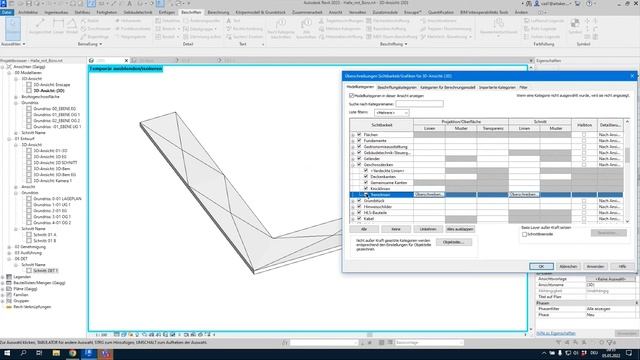
Task: Expand the Gastronomieausstattung category
Action: tap(353, 147)
